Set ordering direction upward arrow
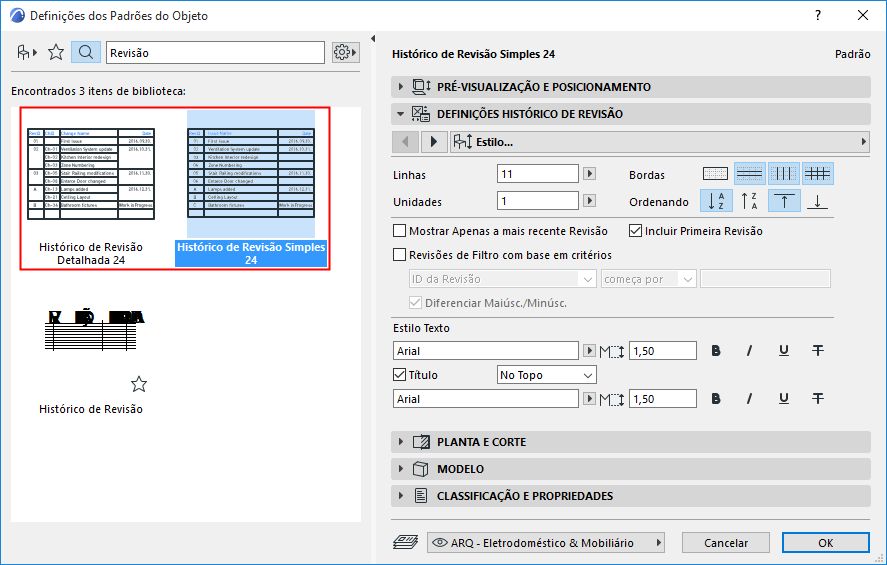Image resolution: width=887 pixels, height=565 pixels. point(784,201)
